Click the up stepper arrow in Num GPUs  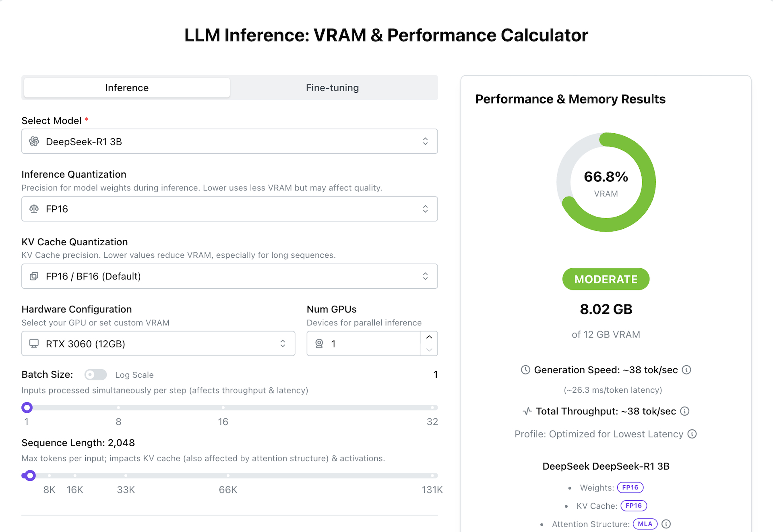[429, 337]
